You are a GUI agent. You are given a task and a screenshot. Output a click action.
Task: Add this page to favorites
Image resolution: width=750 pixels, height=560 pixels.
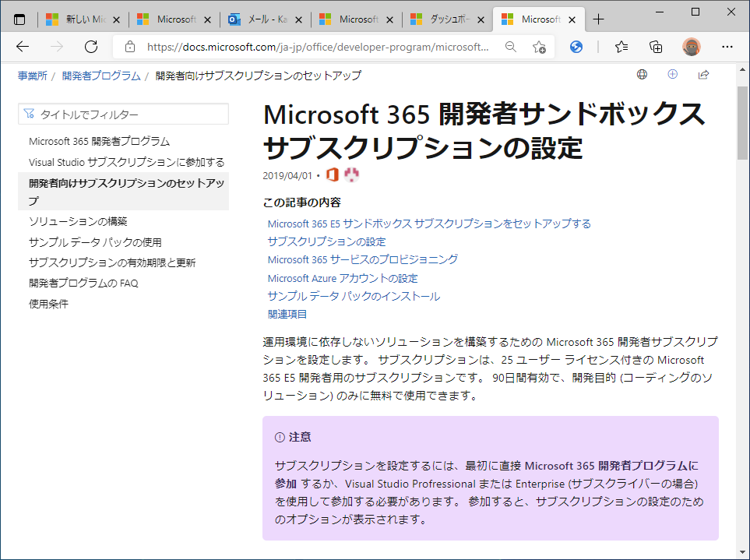(x=539, y=47)
